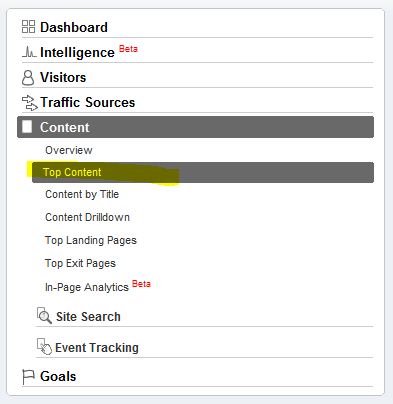Click the Event Tracking hand-pointer icon
Viewport: 393px width, 404px height.
[44, 347]
